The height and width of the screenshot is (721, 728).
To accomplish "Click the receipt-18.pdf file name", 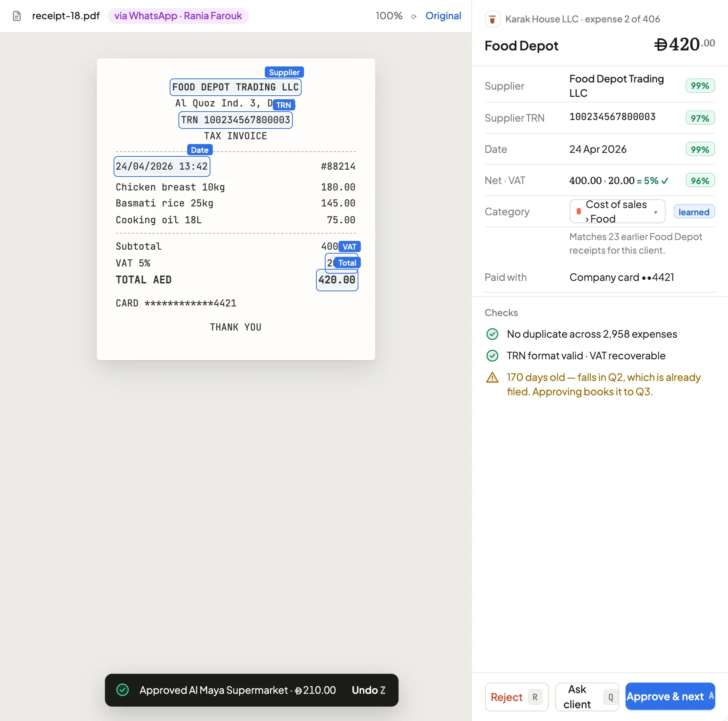I will coord(66,16).
